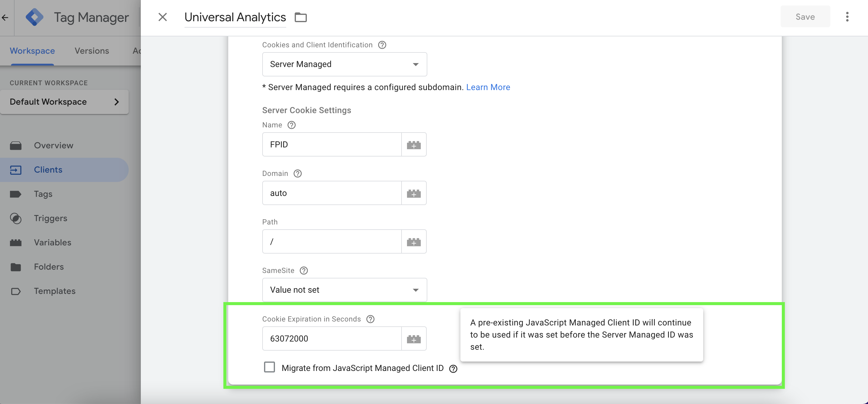Click the Universal Analytics client name title
Viewport: 868px width, 404px height.
(235, 17)
